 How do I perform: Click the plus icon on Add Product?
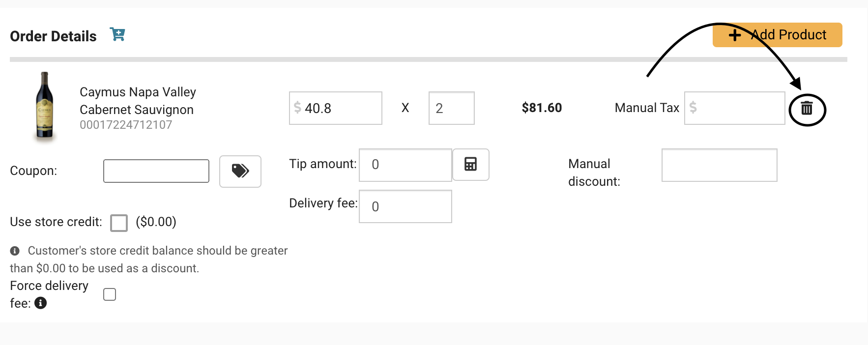click(x=735, y=35)
